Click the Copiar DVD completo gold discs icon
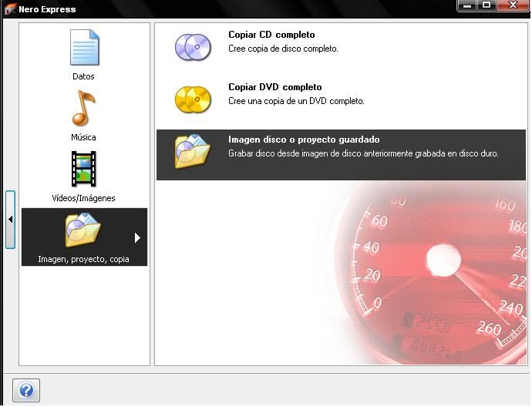The height and width of the screenshot is (407, 532). tap(193, 99)
